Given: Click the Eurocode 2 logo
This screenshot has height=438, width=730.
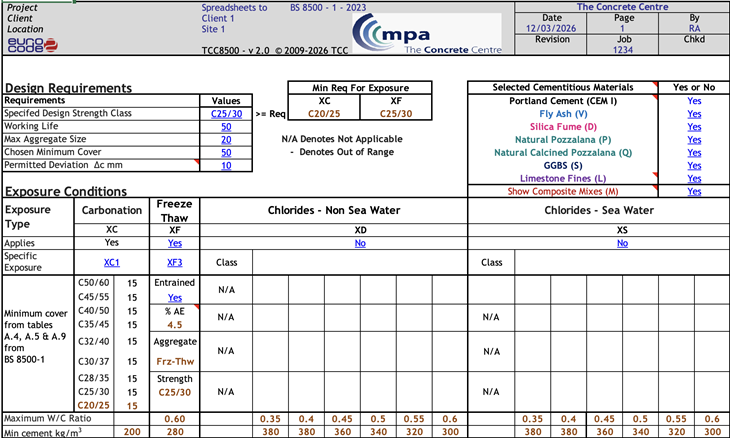Looking at the screenshot, I should tap(31, 46).
